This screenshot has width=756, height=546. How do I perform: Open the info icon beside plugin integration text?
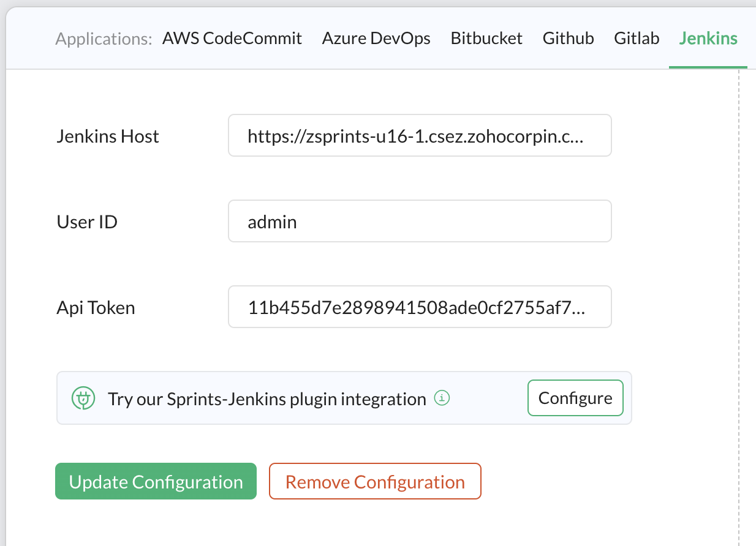(x=442, y=398)
